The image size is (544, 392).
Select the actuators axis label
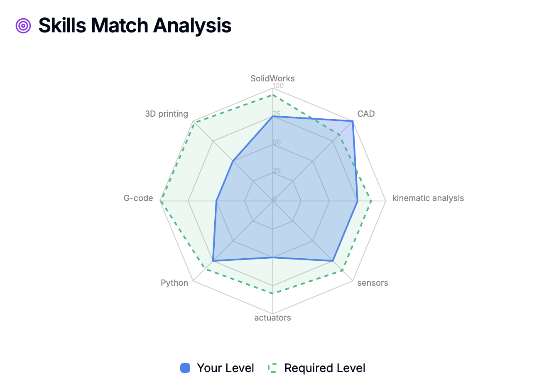pos(272,318)
